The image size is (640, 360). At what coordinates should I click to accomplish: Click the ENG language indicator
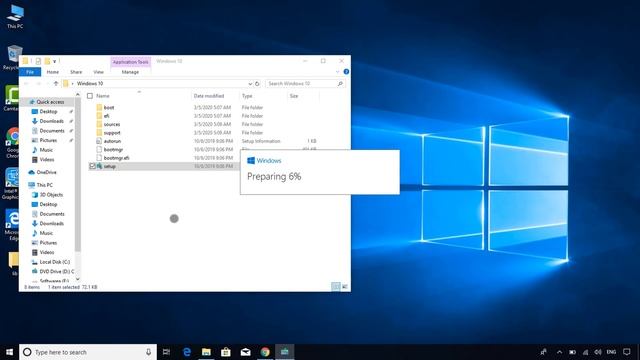click(611, 352)
